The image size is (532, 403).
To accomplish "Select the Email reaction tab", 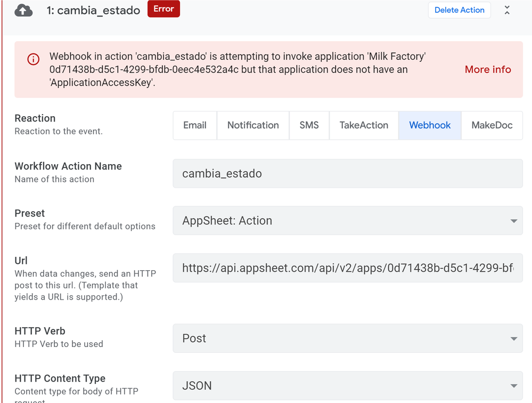I will (195, 125).
